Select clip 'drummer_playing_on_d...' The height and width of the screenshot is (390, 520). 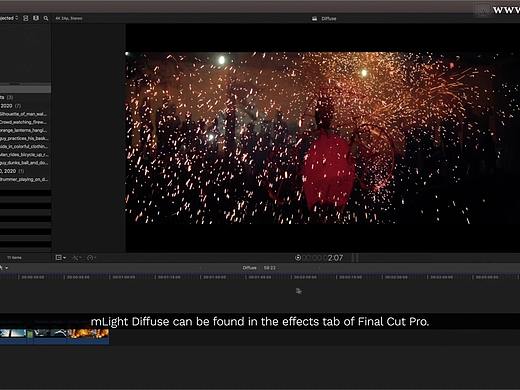click(x=24, y=179)
